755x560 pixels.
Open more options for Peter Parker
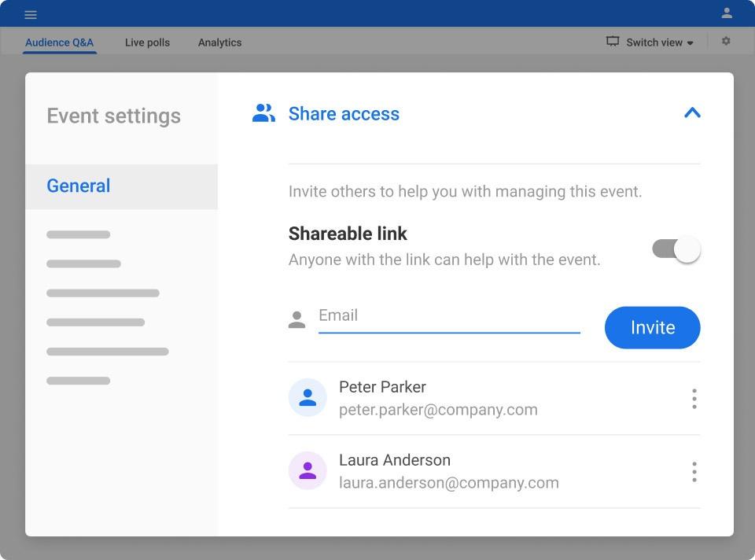[x=694, y=399]
